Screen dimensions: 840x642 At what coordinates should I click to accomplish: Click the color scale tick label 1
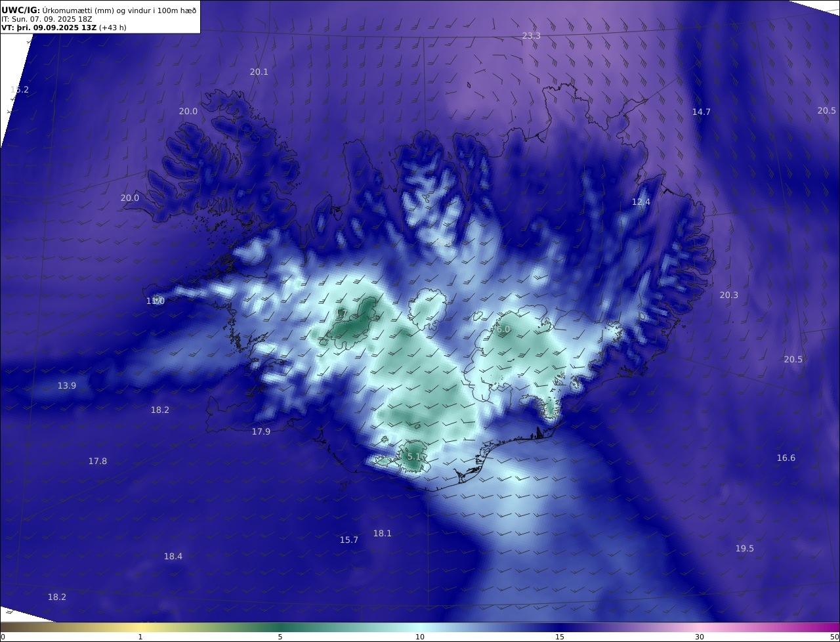[140, 637]
